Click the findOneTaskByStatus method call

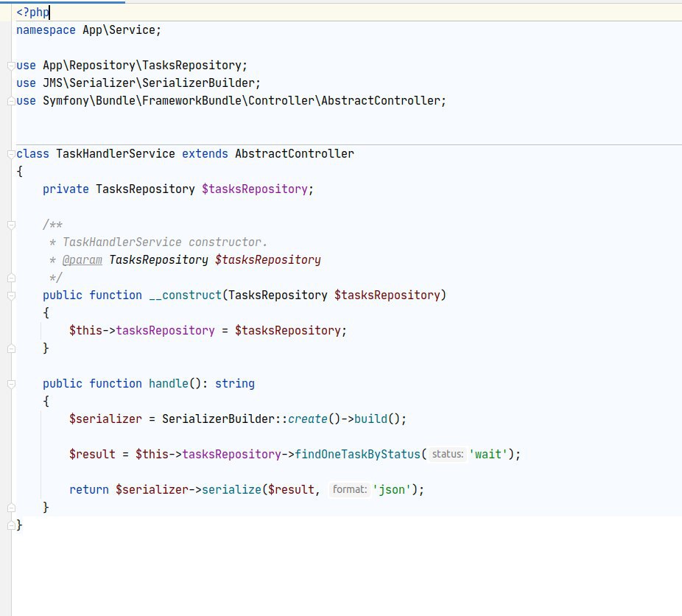tap(357, 454)
